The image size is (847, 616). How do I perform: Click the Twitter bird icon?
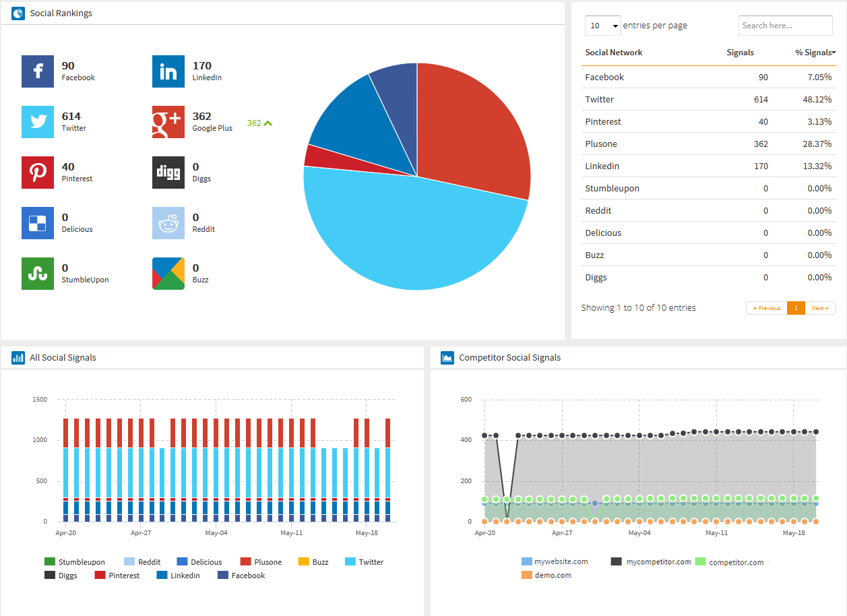(x=38, y=122)
